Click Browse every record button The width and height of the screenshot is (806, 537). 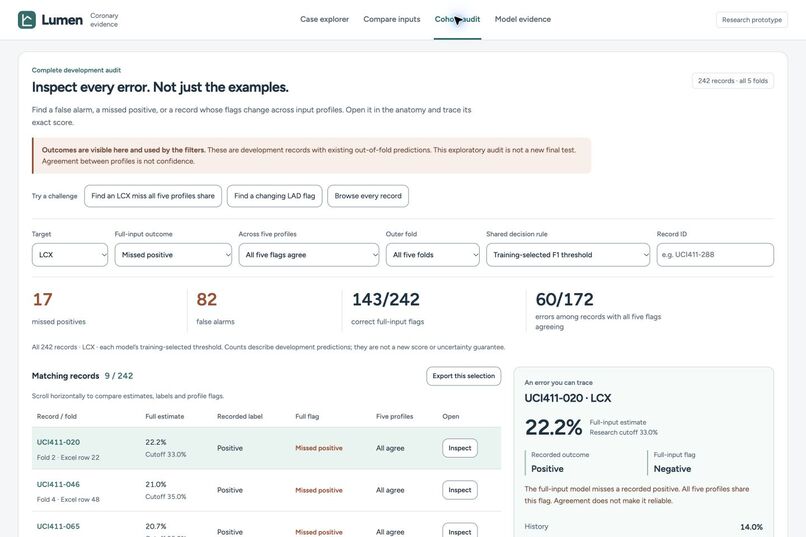pyautogui.click(x=368, y=196)
